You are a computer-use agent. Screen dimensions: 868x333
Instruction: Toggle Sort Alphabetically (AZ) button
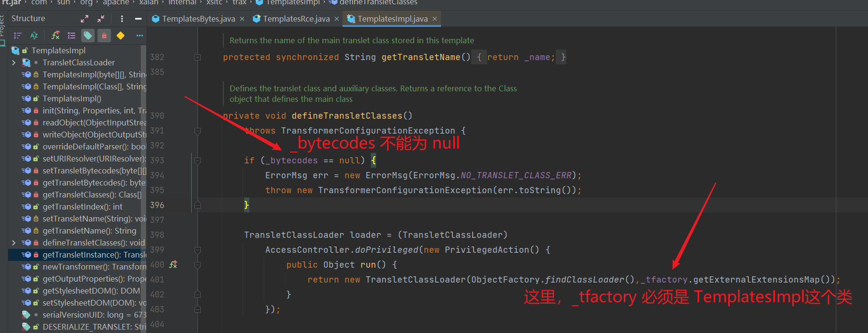pyautogui.click(x=34, y=36)
